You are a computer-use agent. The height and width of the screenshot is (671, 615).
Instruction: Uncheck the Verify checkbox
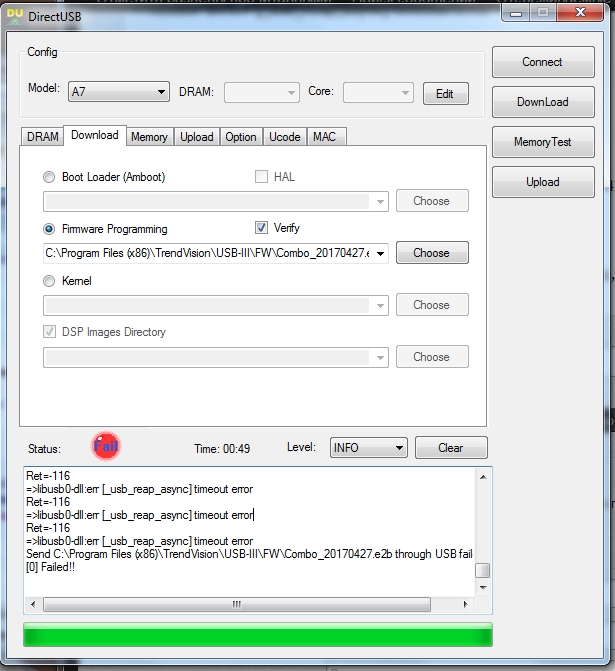pyautogui.click(x=262, y=228)
